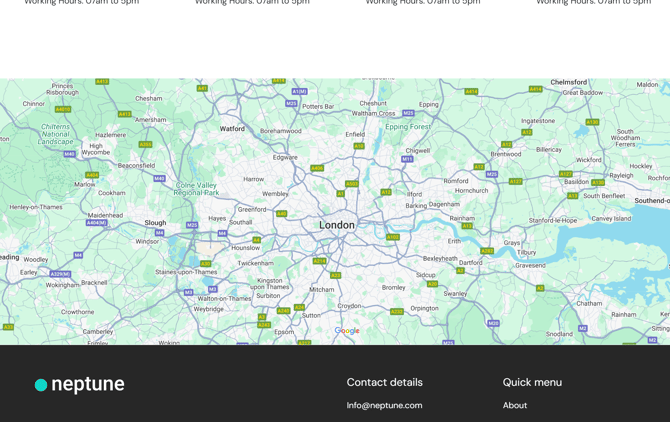Select the Dartford map label
The height and width of the screenshot is (422, 670).
pos(470,263)
